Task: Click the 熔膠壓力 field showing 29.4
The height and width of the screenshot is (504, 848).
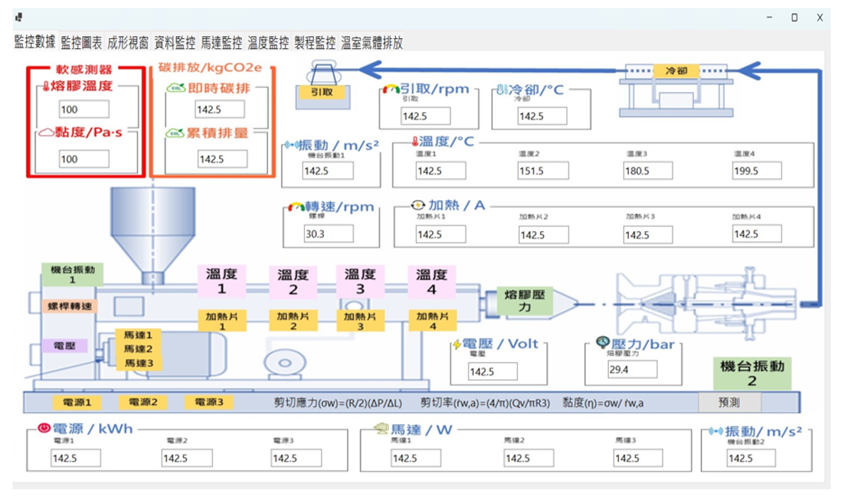Action: pyautogui.click(x=632, y=369)
